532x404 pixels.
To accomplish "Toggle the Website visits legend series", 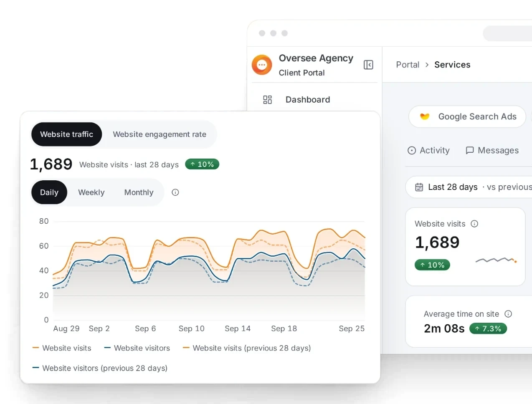I will [x=62, y=348].
